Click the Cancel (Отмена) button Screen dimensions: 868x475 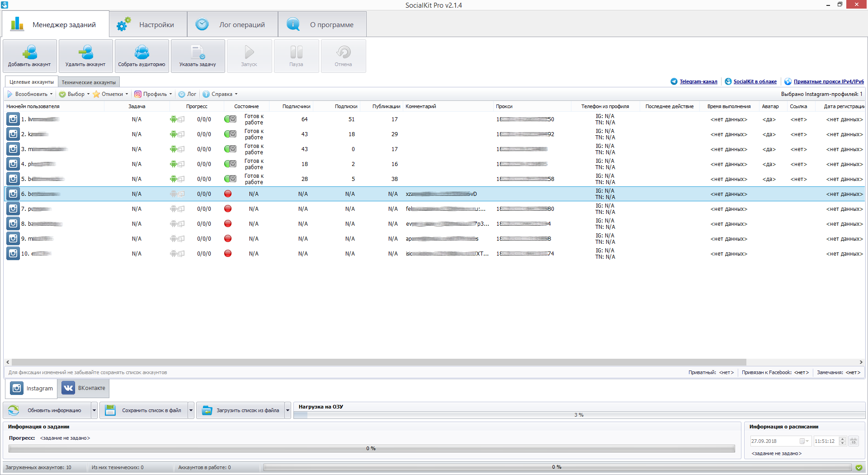tap(344, 56)
